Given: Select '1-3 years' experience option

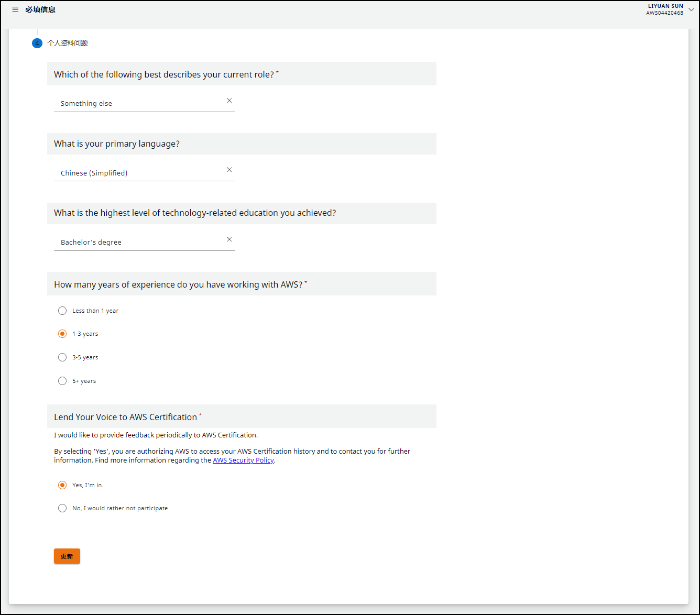Looking at the screenshot, I should [x=62, y=334].
